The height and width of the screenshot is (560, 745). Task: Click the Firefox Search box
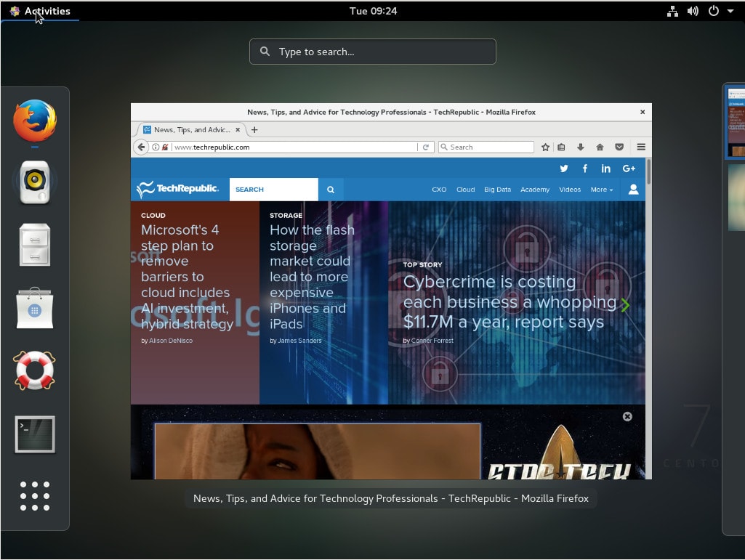coord(486,147)
